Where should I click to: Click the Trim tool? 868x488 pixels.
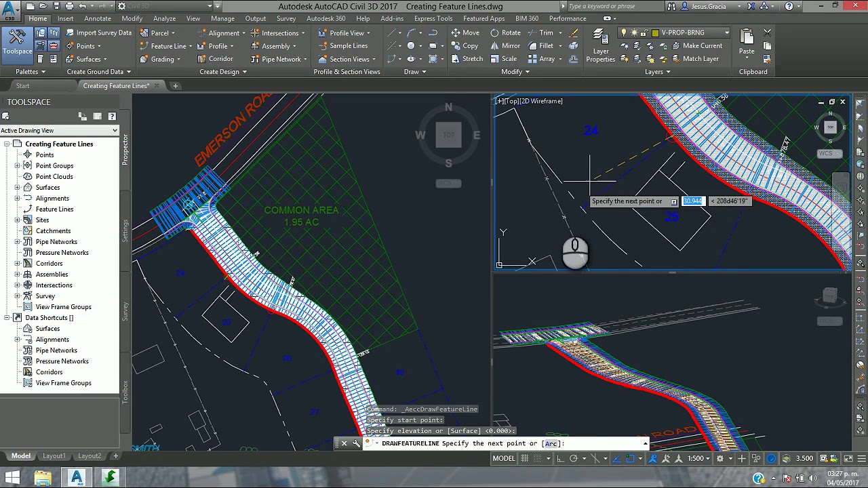tap(541, 33)
